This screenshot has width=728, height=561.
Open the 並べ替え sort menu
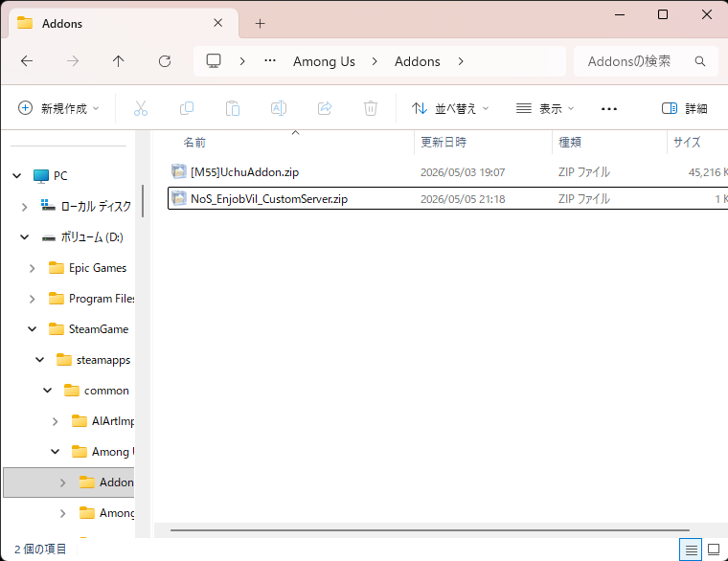pos(450,108)
